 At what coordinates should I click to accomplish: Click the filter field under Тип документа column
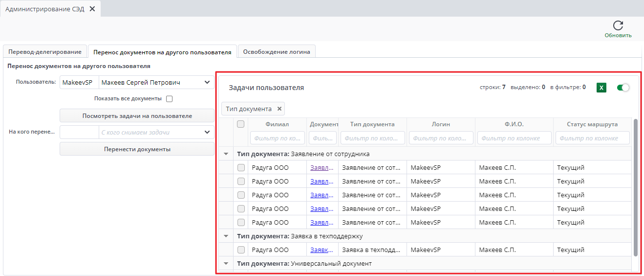click(x=372, y=138)
